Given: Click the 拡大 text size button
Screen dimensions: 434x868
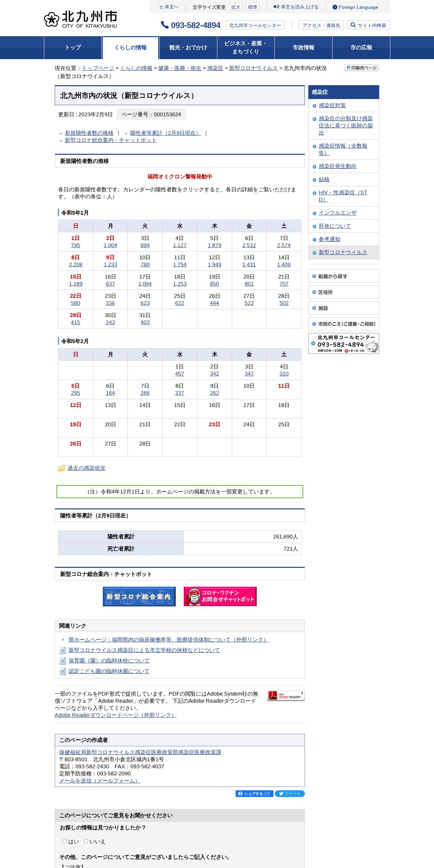Looking at the screenshot, I should tap(236, 7).
